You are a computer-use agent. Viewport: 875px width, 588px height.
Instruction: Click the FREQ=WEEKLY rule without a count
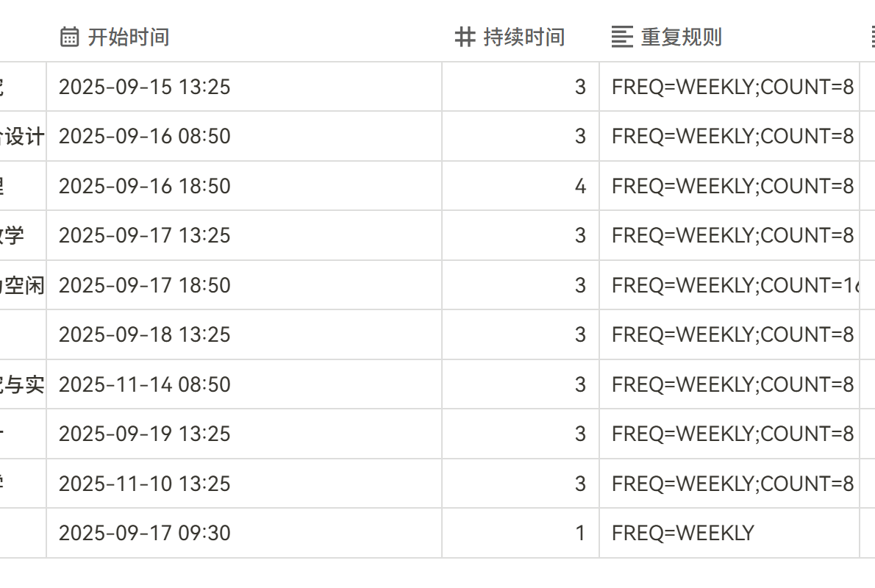[683, 533]
